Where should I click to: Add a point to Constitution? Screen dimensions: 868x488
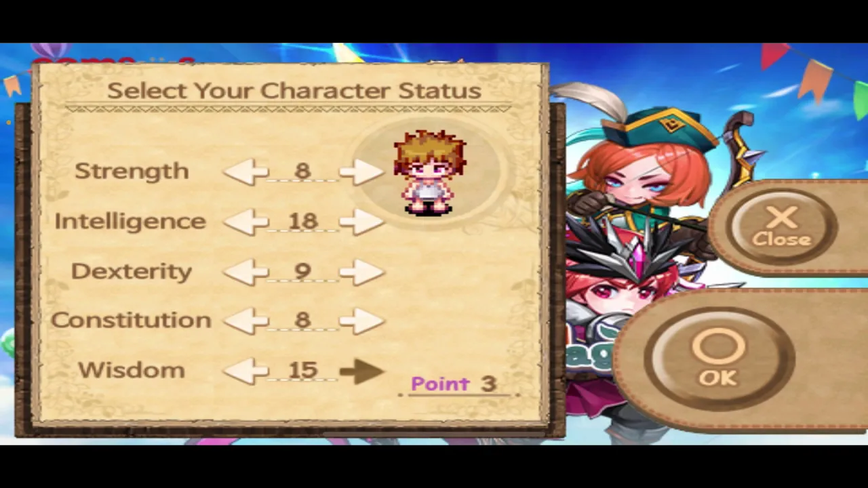pos(361,321)
